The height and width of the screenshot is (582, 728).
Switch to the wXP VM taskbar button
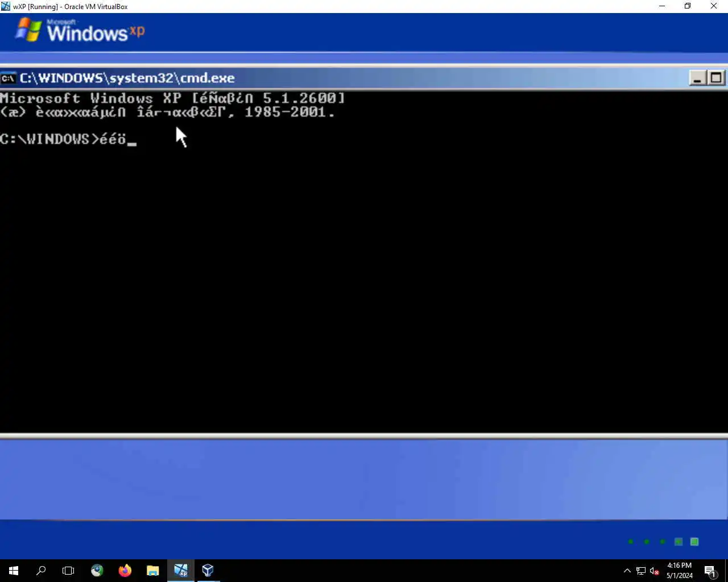pyautogui.click(x=180, y=571)
